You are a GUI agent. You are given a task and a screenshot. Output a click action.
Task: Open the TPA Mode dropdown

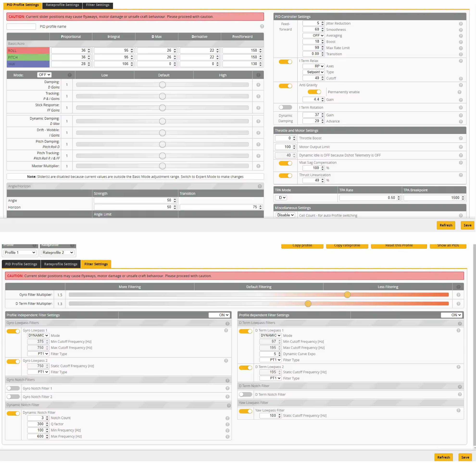click(281, 198)
